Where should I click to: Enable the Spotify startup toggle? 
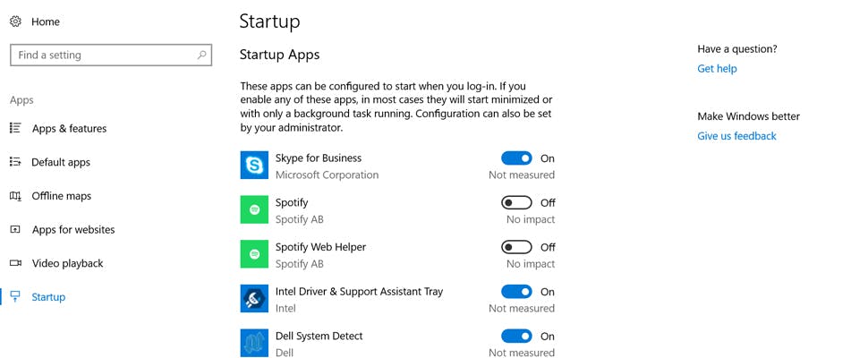click(516, 203)
